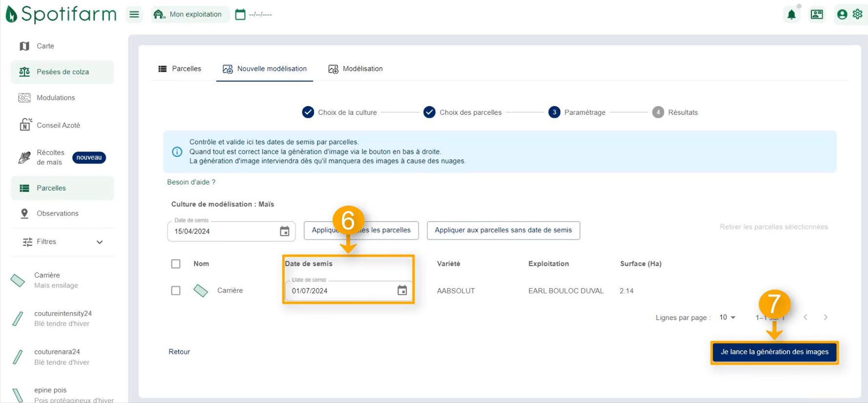This screenshot has height=403, width=868.
Task: Switch to the Modélisation tab
Action: tap(356, 69)
